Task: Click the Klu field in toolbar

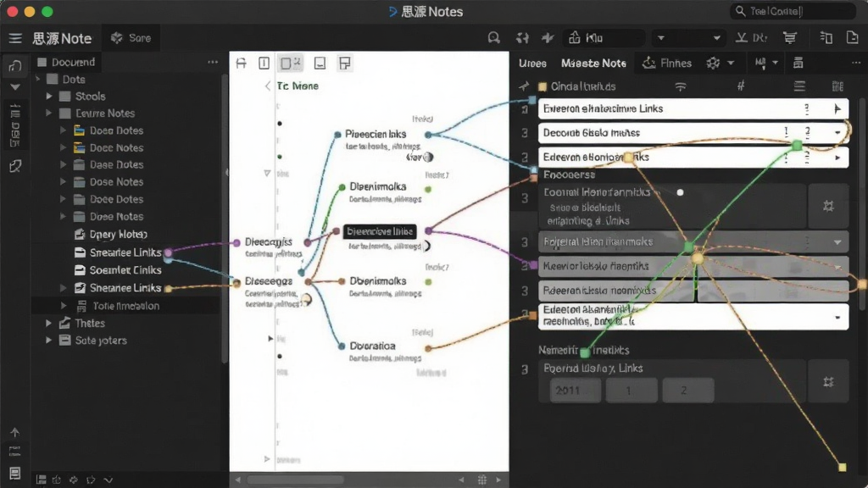Action: [604, 38]
